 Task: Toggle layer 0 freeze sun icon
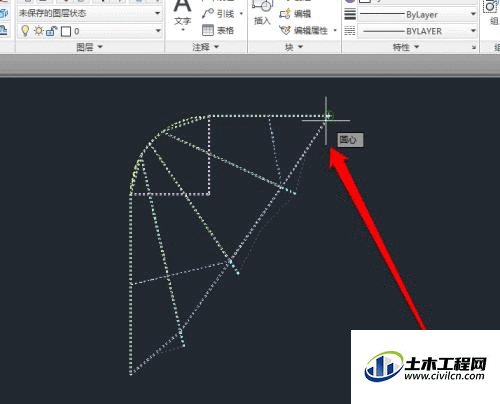tap(39, 31)
